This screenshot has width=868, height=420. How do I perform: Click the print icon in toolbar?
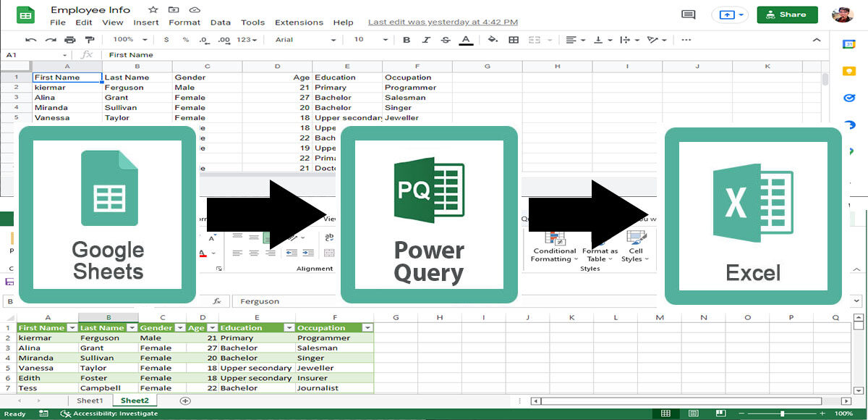pos(69,40)
